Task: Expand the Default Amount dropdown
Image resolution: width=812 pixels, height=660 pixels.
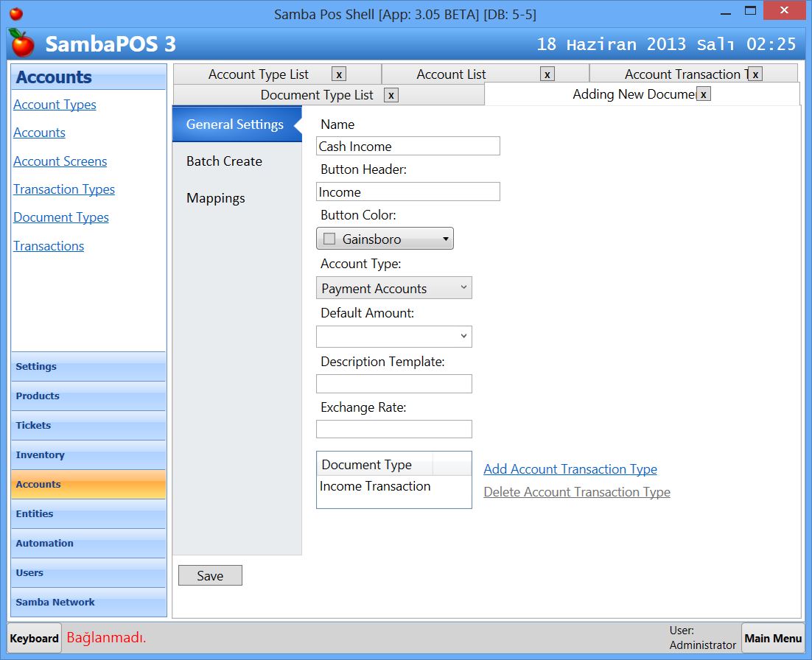Action: coord(463,336)
